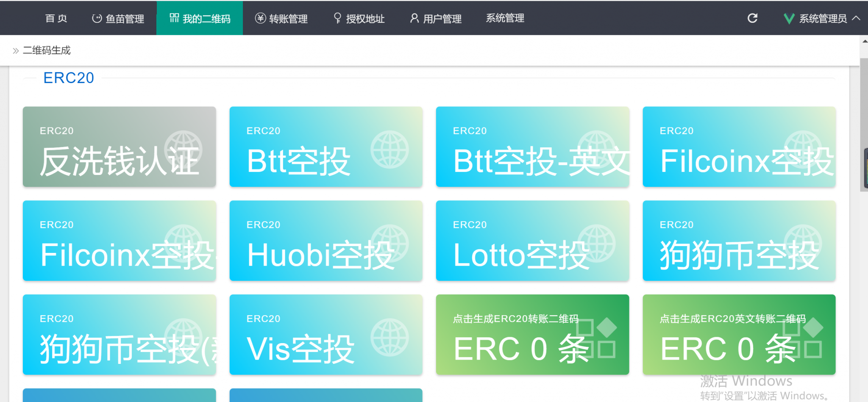Generate ERC20 transfer QR code
This screenshot has height=402, width=868.
532,335
